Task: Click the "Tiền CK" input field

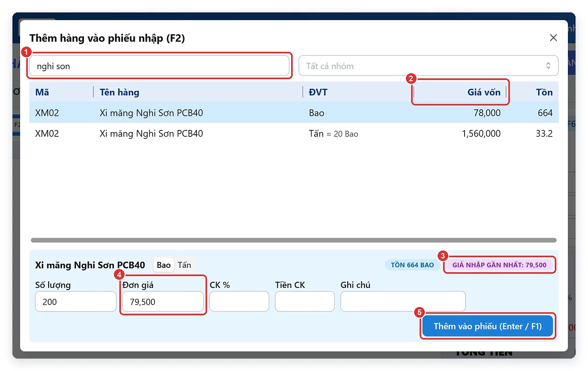Action: [x=305, y=301]
